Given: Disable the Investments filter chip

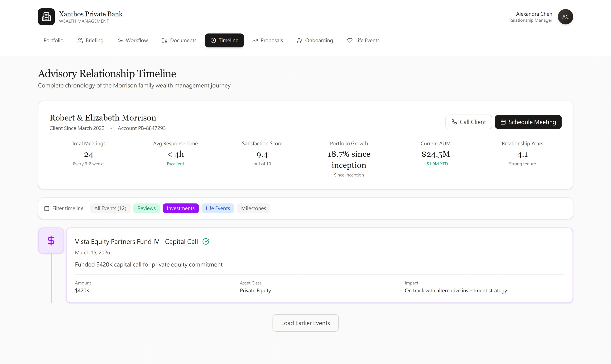Looking at the screenshot, I should [x=180, y=208].
